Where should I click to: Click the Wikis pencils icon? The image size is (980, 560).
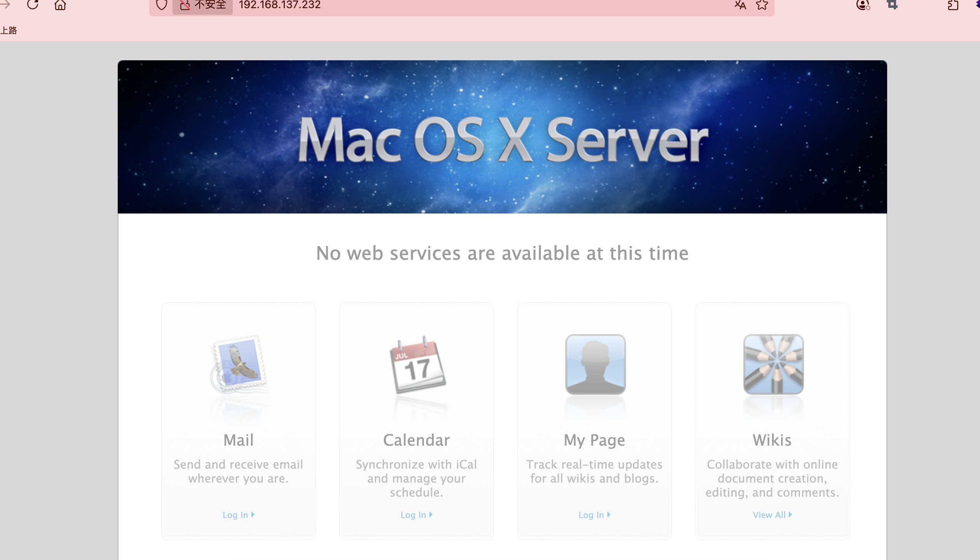tap(773, 364)
